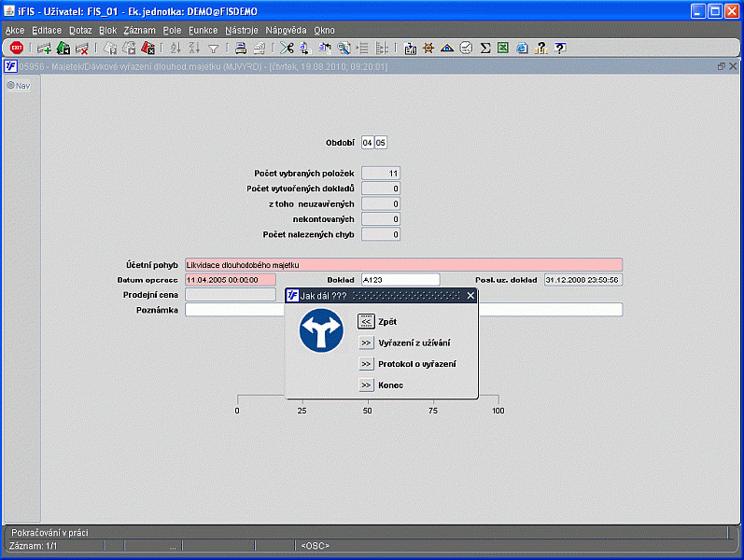Open the Editace menu

point(47,31)
